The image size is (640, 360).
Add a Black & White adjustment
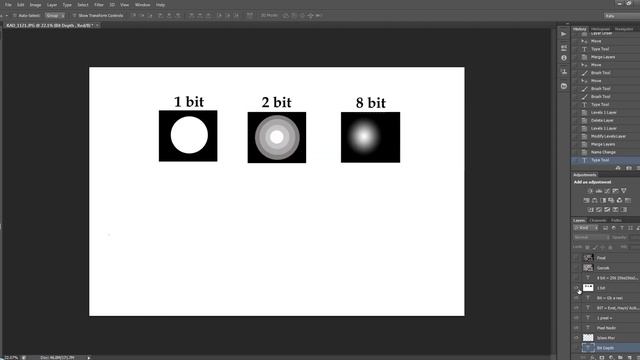(x=603, y=200)
